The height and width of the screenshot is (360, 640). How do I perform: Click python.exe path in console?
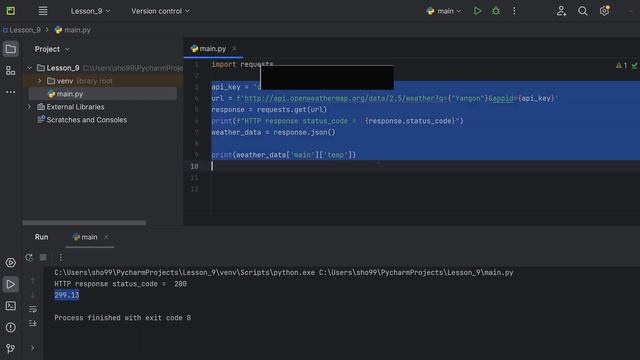(184, 273)
